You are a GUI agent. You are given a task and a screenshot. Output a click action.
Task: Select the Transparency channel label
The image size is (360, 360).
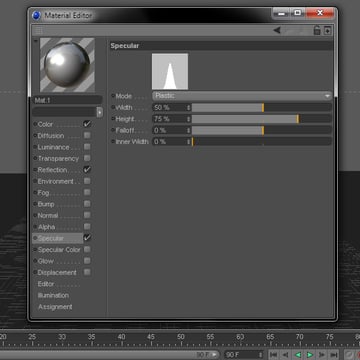coord(58,159)
